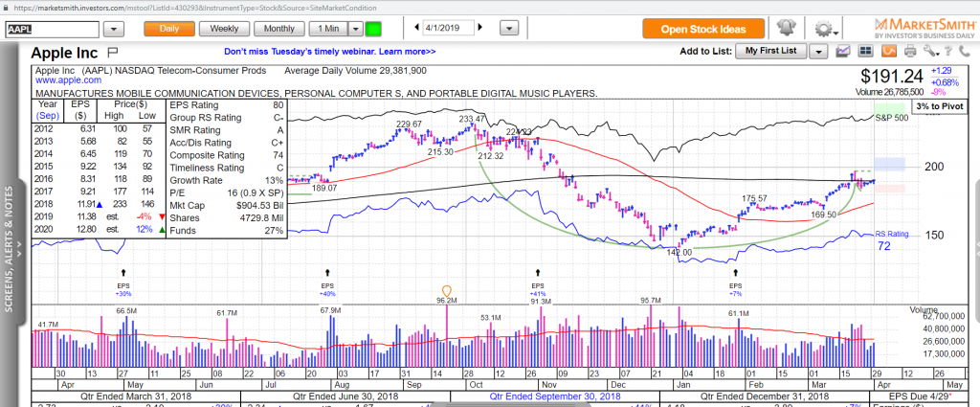Expand the 1 Min interval dropdown
Screen dimensions: 980x407
[x=353, y=29]
